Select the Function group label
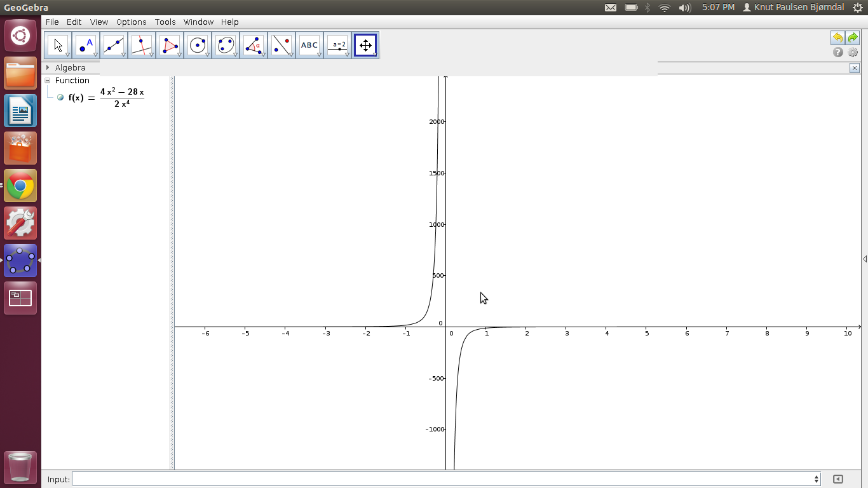The image size is (868, 488). point(72,81)
